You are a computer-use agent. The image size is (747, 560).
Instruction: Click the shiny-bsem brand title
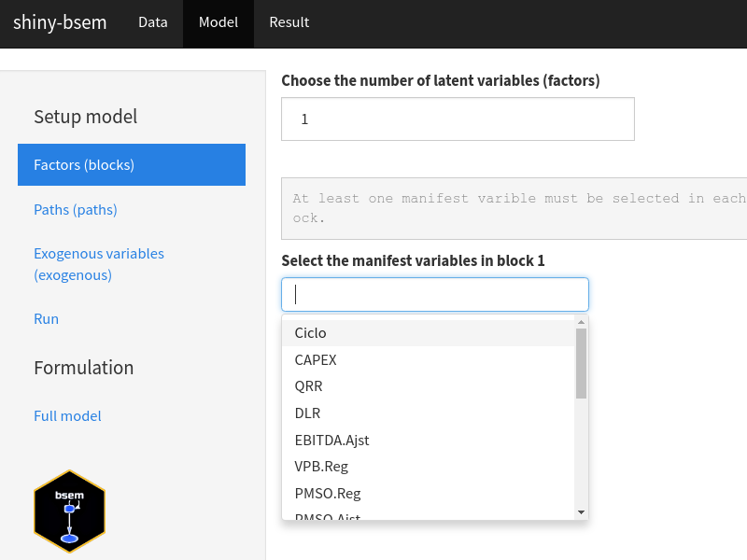(60, 22)
